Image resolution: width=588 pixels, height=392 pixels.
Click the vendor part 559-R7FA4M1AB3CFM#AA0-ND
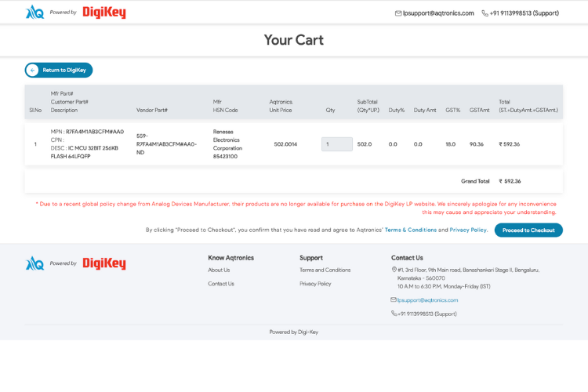pyautogui.click(x=166, y=144)
